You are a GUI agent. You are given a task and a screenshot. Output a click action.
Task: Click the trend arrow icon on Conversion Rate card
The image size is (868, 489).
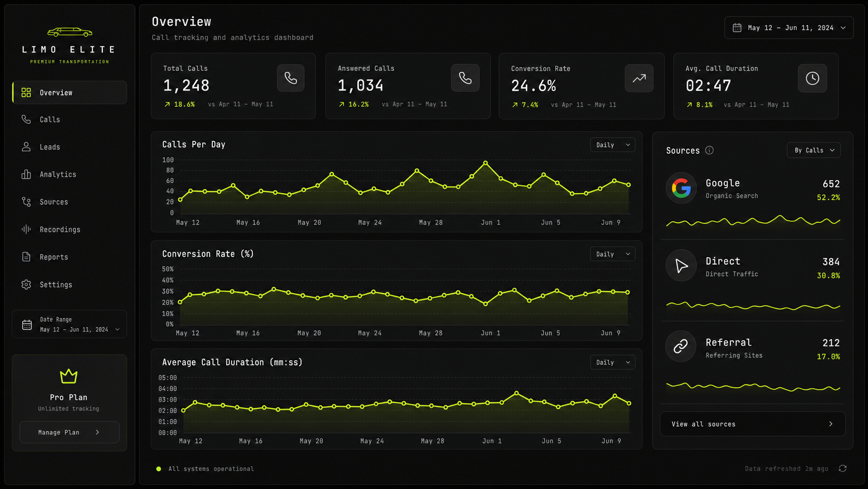click(x=639, y=78)
